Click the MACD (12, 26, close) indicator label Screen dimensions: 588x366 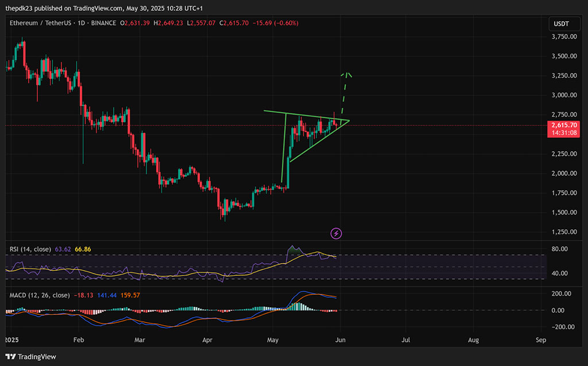tap(40, 295)
